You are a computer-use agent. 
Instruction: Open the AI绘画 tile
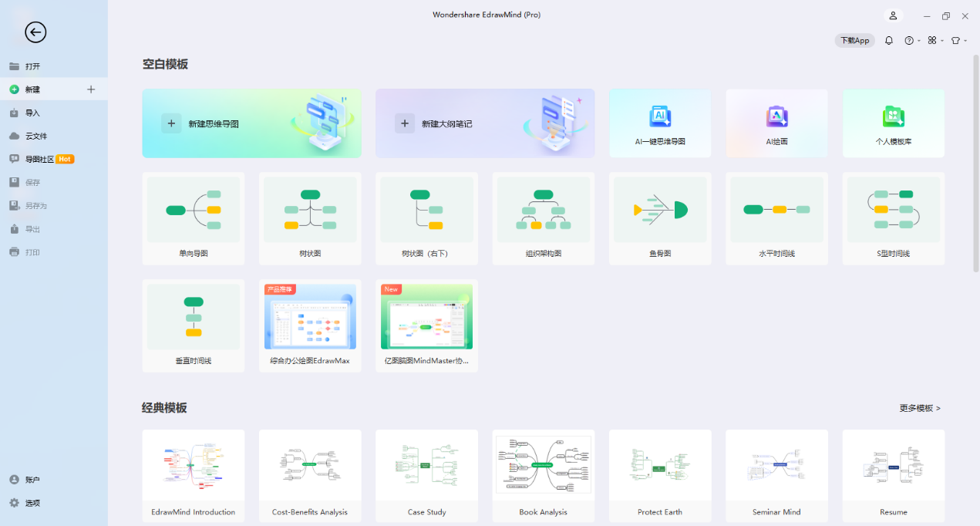[x=776, y=123]
